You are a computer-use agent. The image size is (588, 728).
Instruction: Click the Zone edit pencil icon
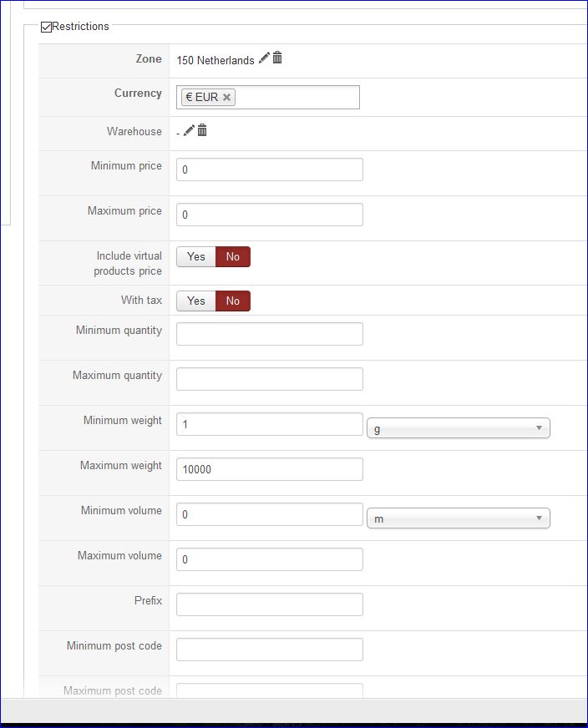pyautogui.click(x=264, y=58)
